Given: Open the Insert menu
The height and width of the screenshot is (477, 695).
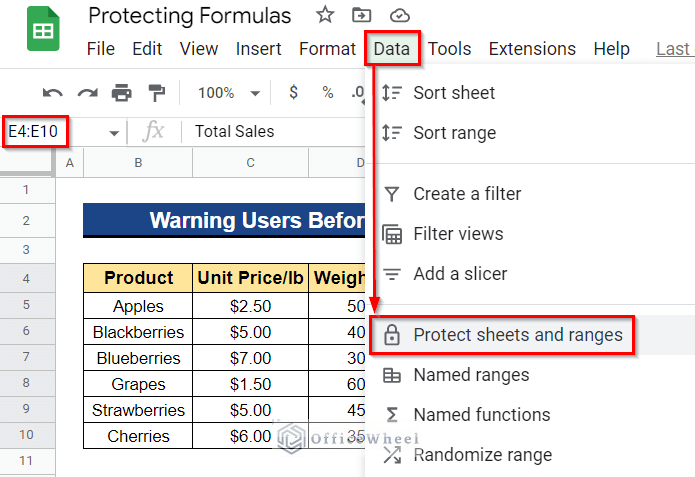Looking at the screenshot, I should pos(258,49).
